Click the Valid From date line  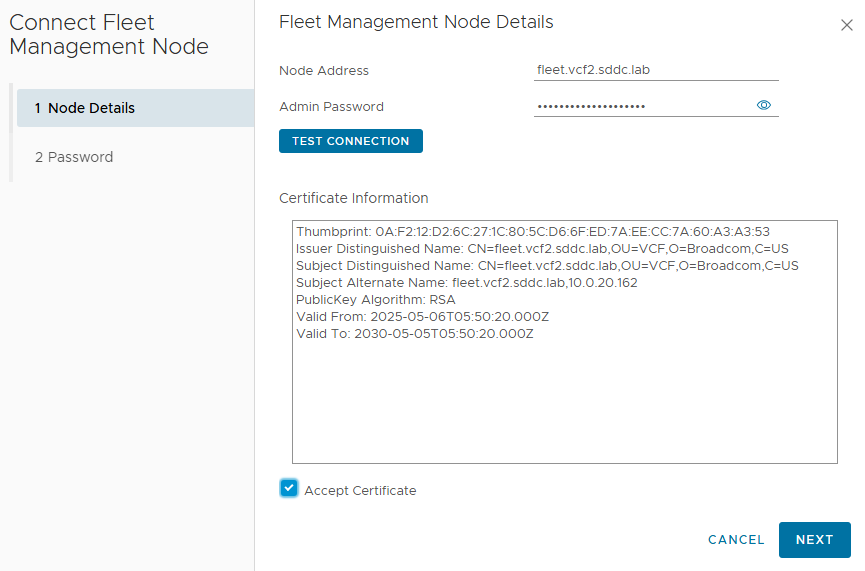422,317
